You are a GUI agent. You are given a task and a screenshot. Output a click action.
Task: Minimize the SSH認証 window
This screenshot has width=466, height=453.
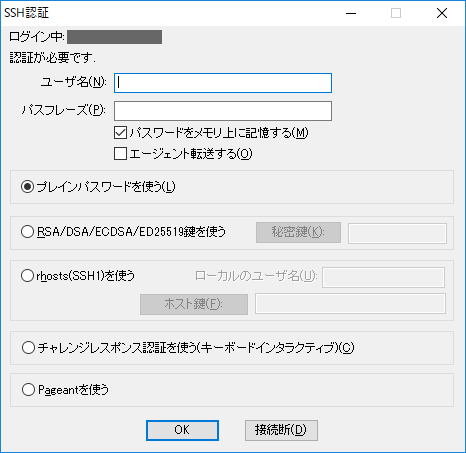pyautogui.click(x=351, y=13)
